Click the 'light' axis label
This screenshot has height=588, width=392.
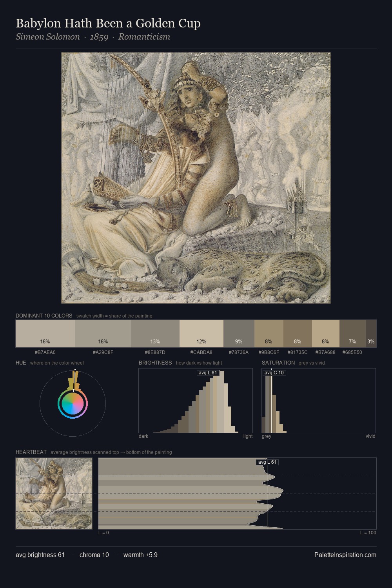(248, 436)
